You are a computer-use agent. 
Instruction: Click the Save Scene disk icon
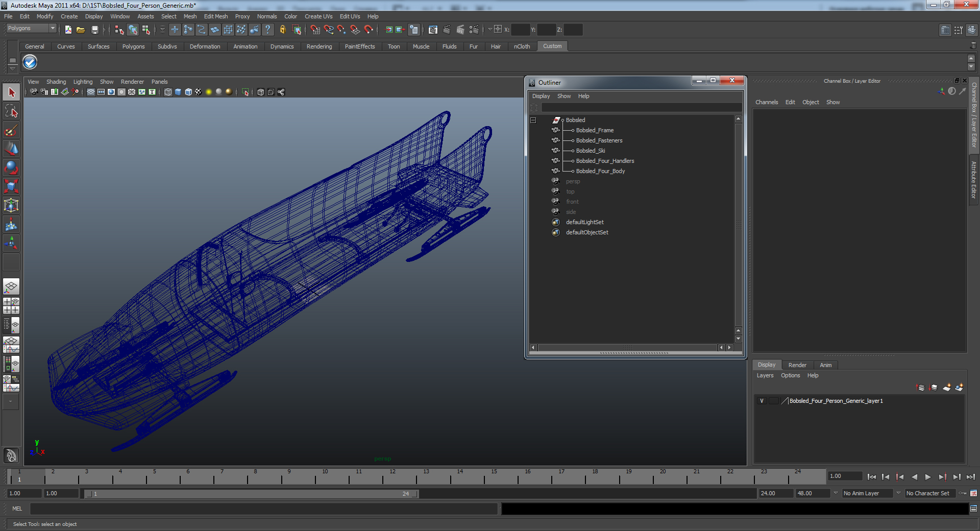94,30
